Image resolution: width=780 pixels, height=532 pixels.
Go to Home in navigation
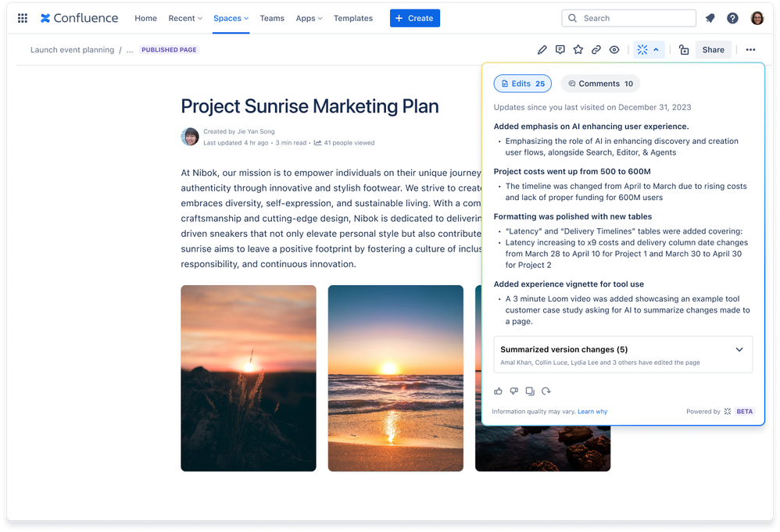click(x=145, y=19)
